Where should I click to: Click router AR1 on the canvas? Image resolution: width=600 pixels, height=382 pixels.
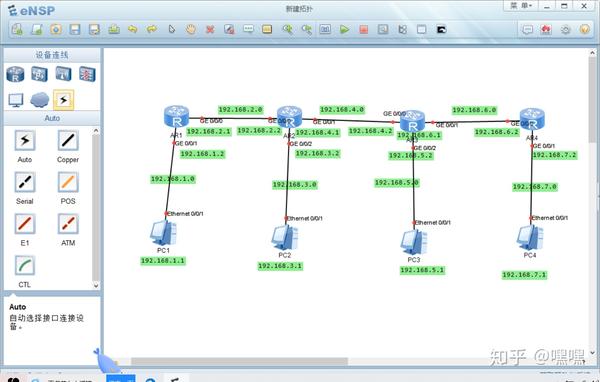(x=176, y=116)
